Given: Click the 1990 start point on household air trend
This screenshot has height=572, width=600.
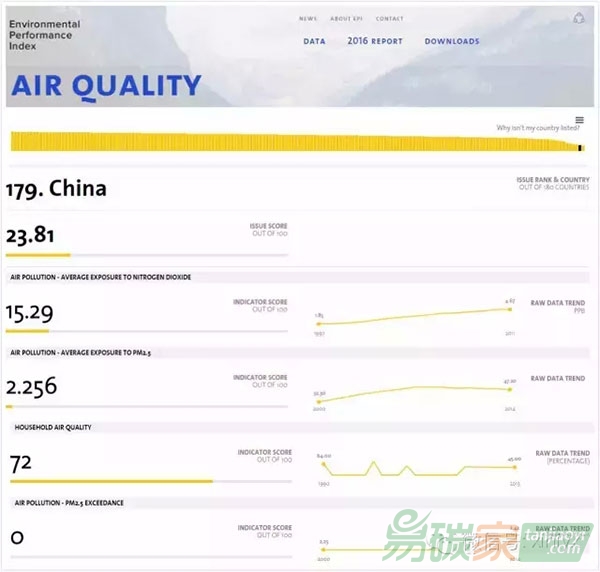Looking at the screenshot, I should 322,464.
